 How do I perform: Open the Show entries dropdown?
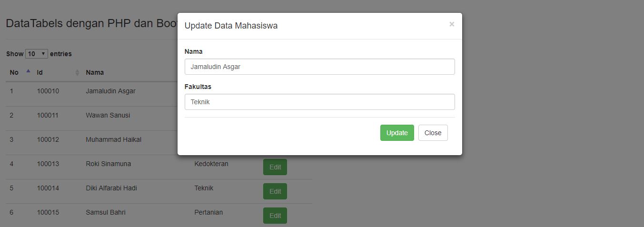tap(37, 54)
